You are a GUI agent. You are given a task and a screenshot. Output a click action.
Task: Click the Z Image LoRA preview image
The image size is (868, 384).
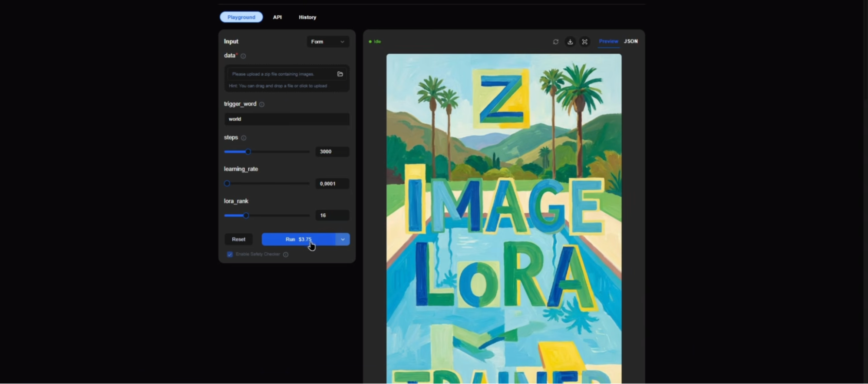tap(504, 218)
